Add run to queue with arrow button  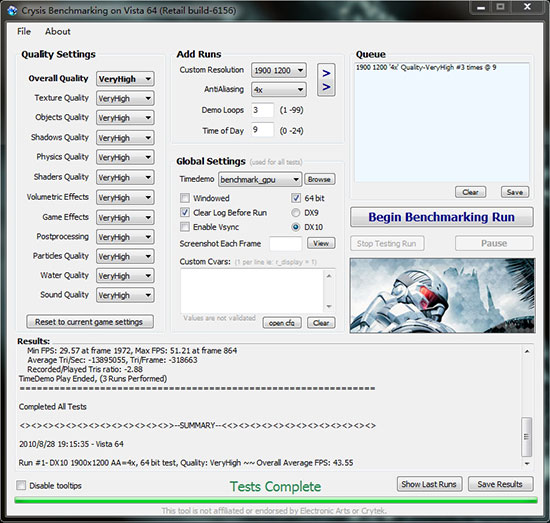point(326,80)
